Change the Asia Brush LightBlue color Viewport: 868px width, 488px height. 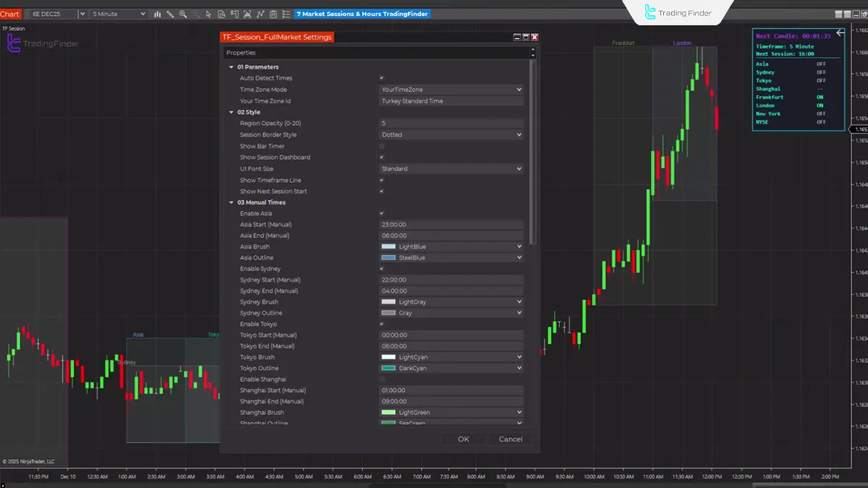pyautogui.click(x=451, y=247)
